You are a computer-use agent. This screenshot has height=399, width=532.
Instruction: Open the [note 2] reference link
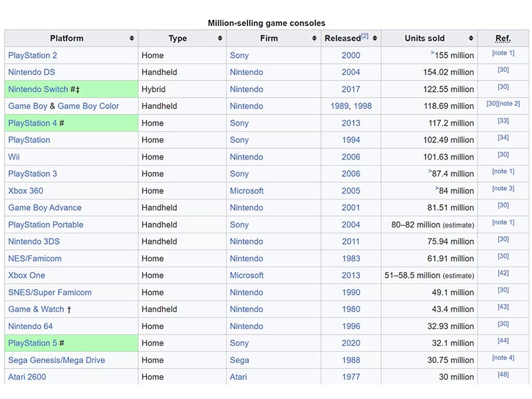point(509,104)
